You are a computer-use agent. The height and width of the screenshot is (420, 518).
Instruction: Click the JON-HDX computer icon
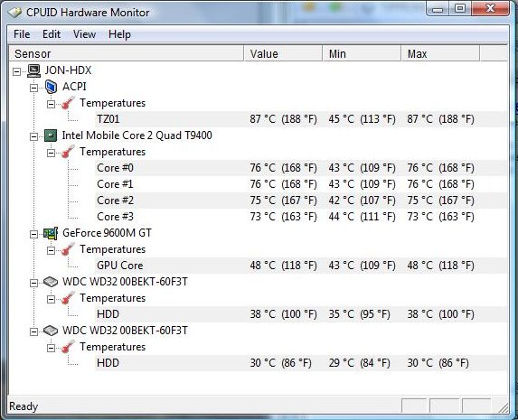(33, 70)
